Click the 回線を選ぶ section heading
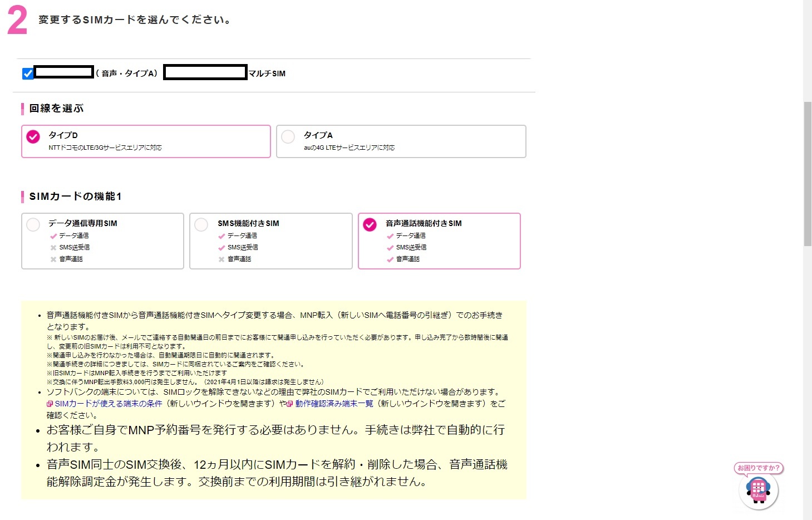Screen dimensions: 812x520 coord(56,109)
